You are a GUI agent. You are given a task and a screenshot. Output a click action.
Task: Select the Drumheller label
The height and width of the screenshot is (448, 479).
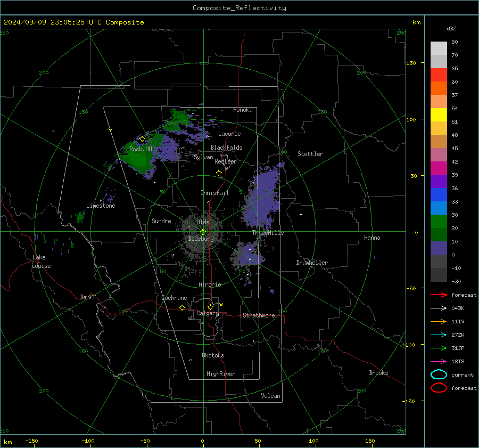pos(312,263)
